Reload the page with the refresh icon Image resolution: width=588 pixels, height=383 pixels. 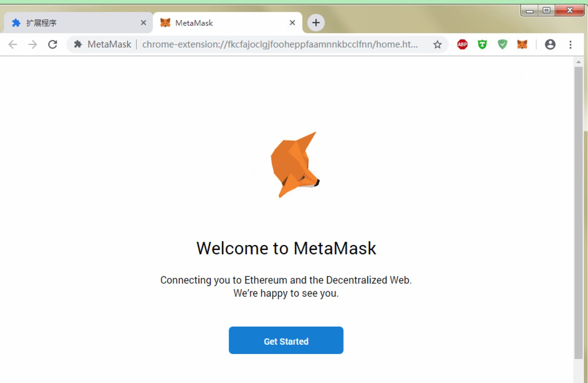coord(53,44)
